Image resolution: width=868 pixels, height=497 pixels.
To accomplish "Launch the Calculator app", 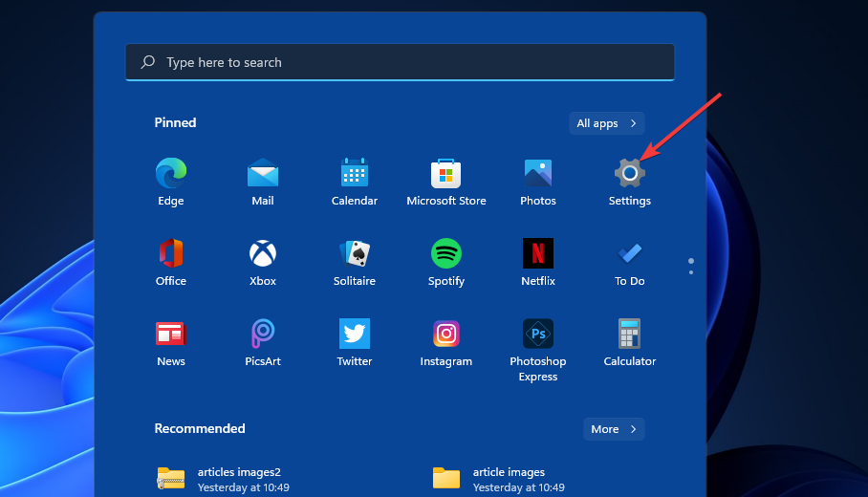I will 629,342.
